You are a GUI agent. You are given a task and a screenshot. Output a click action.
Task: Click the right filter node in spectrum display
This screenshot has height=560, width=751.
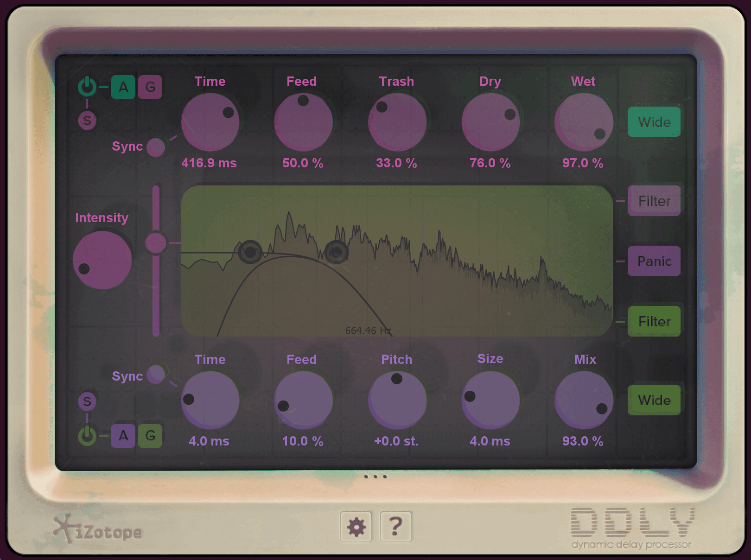[337, 252]
